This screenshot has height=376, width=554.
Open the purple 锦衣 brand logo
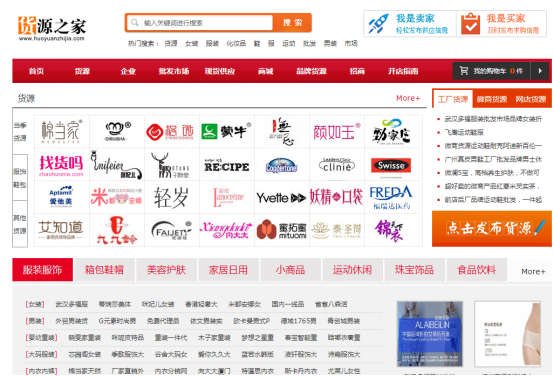click(389, 230)
